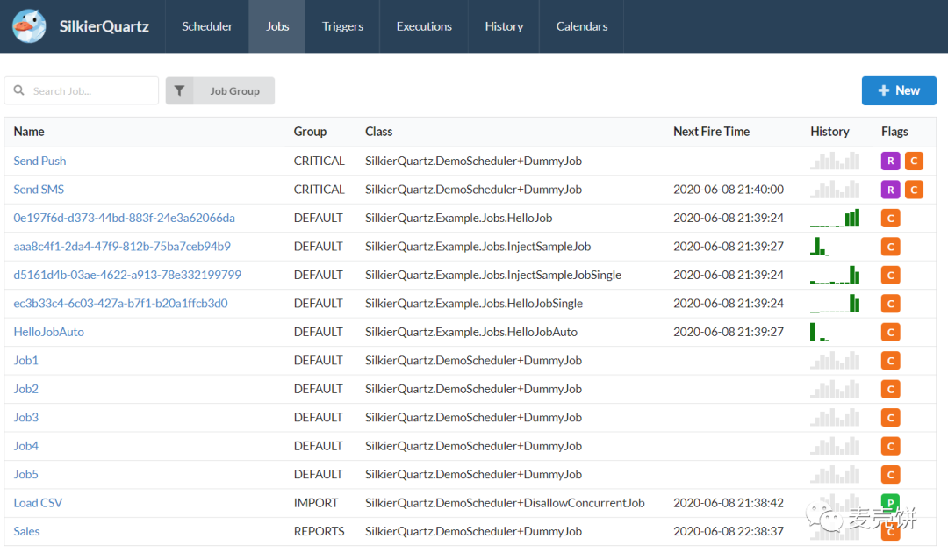Click the C flag for Job4
This screenshot has width=948, height=560.
coord(890,446)
